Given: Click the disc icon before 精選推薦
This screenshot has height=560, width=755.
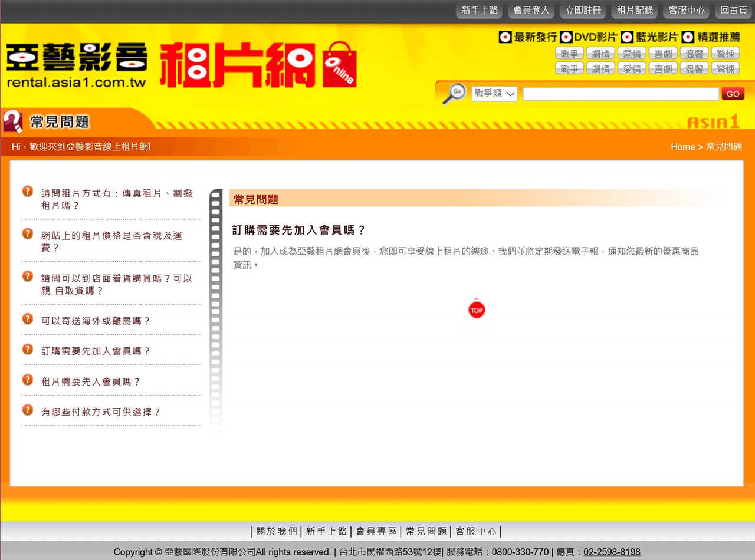Looking at the screenshot, I should pyautogui.click(x=688, y=37).
